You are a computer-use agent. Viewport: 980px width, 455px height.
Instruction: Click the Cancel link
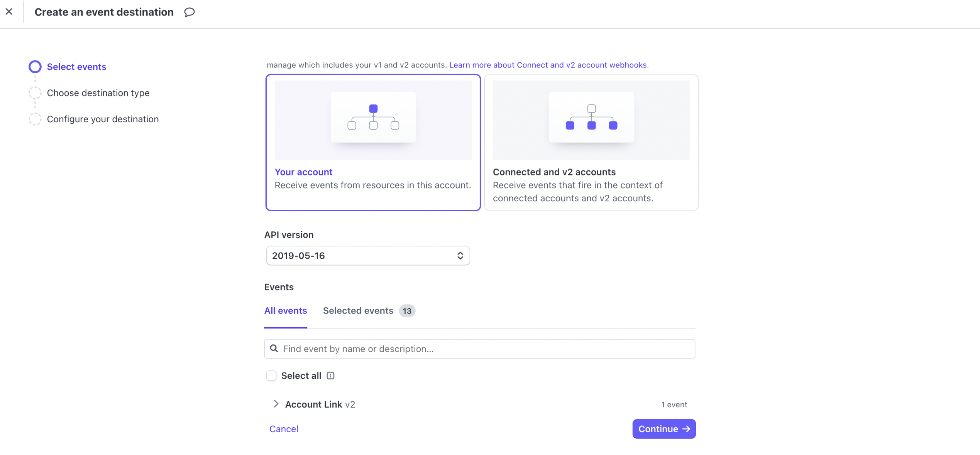tap(284, 429)
